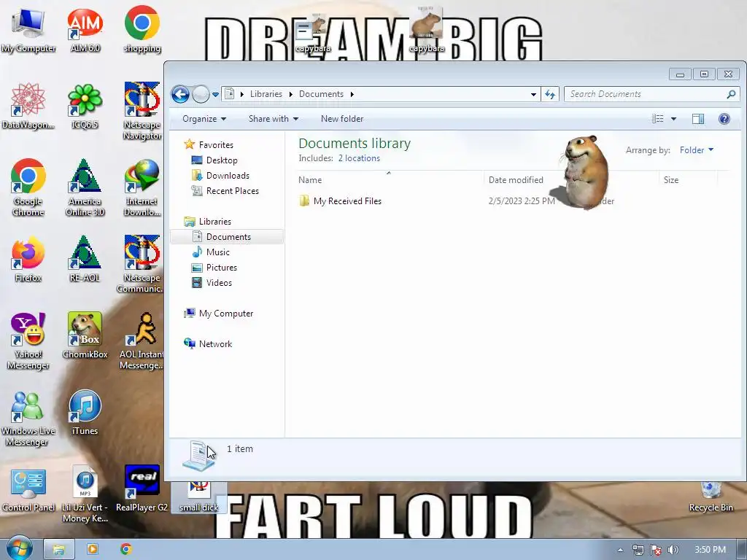Open ChomikBox desktop icon
The image size is (747, 560).
(85, 335)
